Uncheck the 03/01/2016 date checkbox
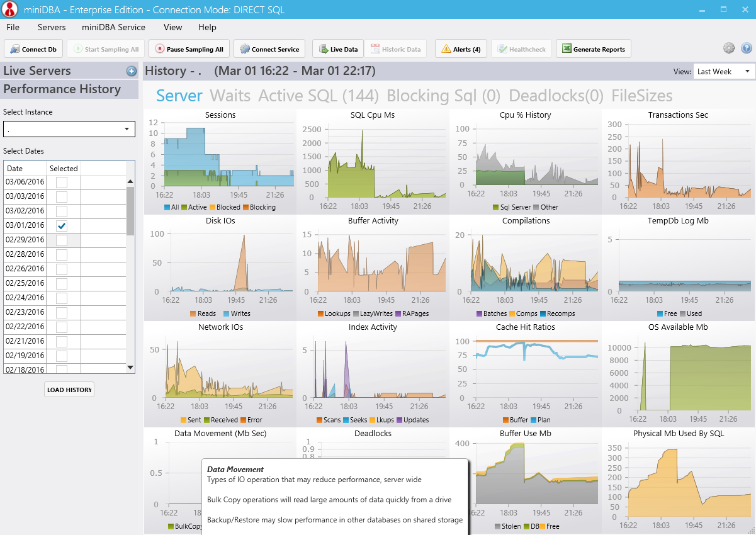The height and width of the screenshot is (535, 756). pos(62,225)
